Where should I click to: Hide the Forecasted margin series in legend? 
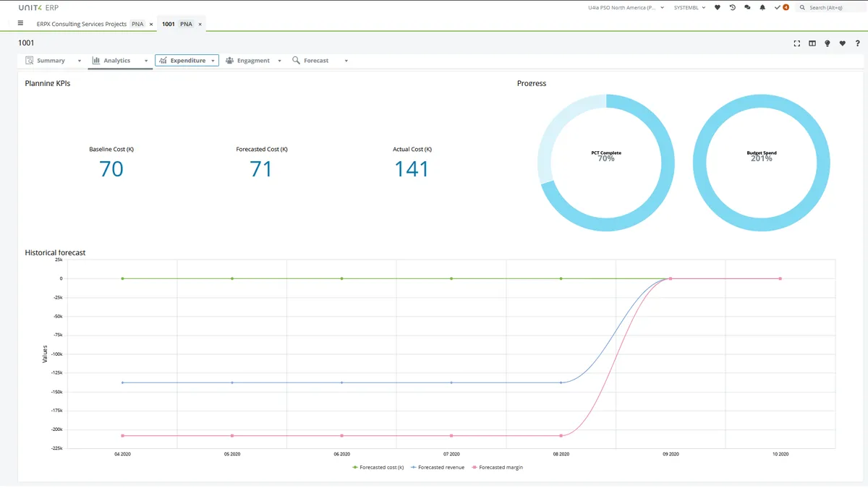click(497, 467)
